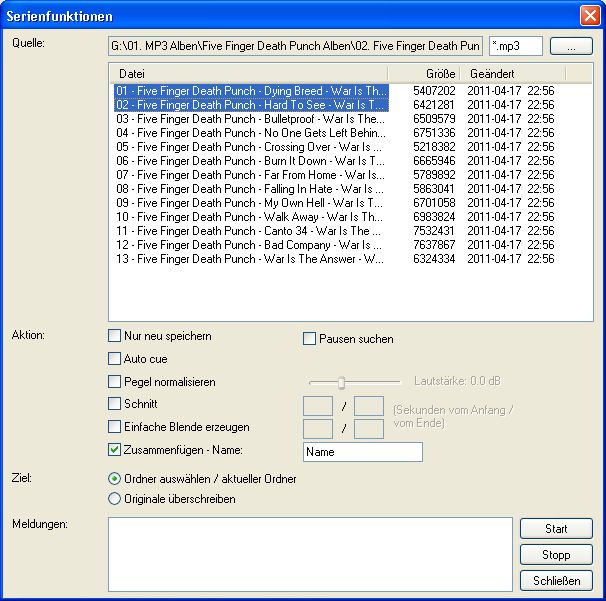Select the file 04 - No One Gets Left Behin...

tap(250, 133)
